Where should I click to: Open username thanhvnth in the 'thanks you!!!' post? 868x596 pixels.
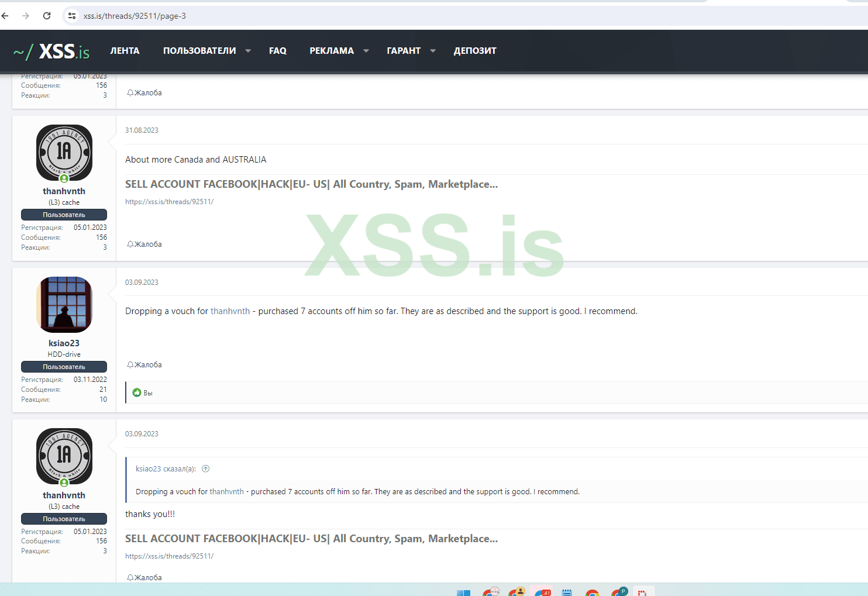[64, 495]
